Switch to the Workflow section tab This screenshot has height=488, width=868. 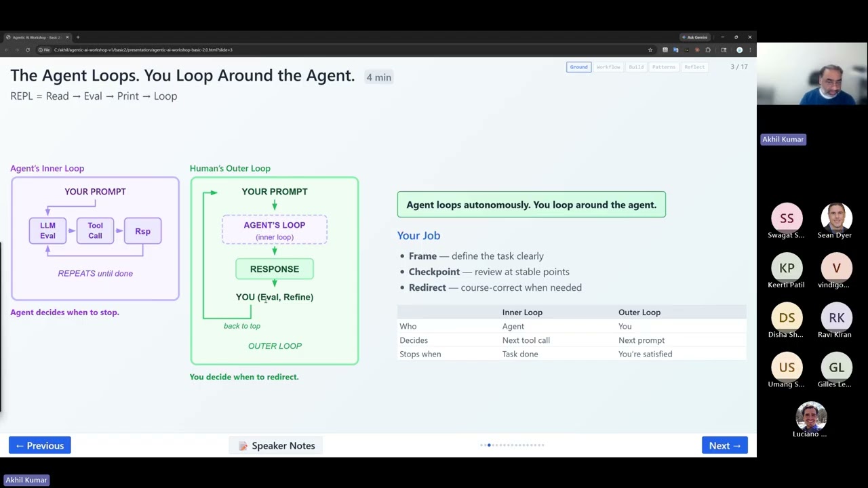(x=608, y=67)
